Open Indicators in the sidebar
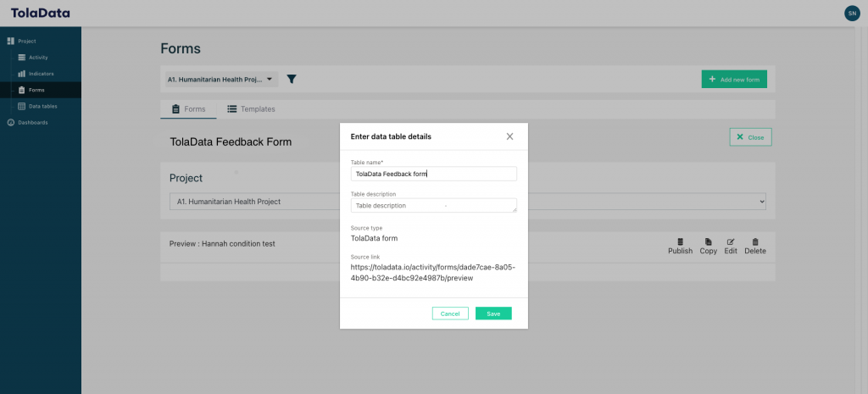The image size is (868, 394). pos(36,74)
